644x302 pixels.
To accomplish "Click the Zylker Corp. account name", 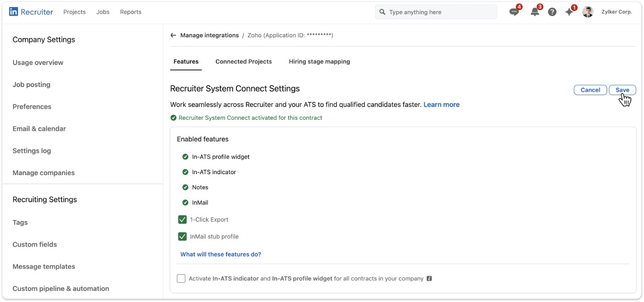I will pyautogui.click(x=616, y=12).
